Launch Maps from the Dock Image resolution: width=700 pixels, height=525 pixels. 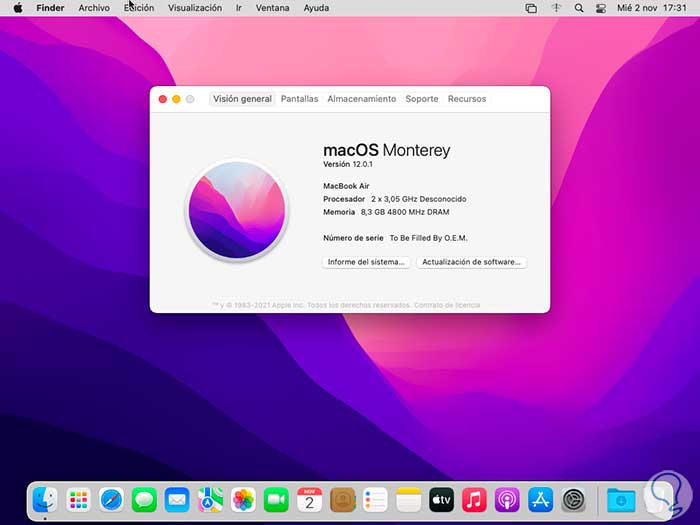click(210, 500)
